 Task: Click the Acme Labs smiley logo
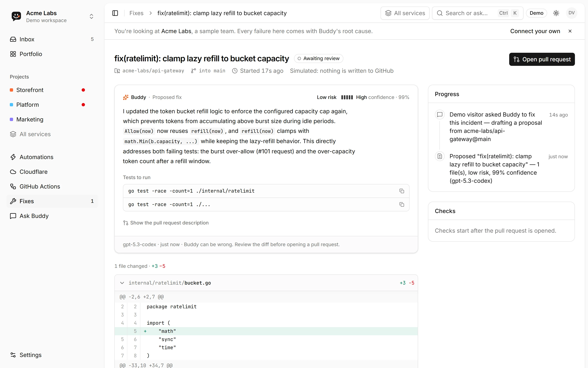(16, 16)
